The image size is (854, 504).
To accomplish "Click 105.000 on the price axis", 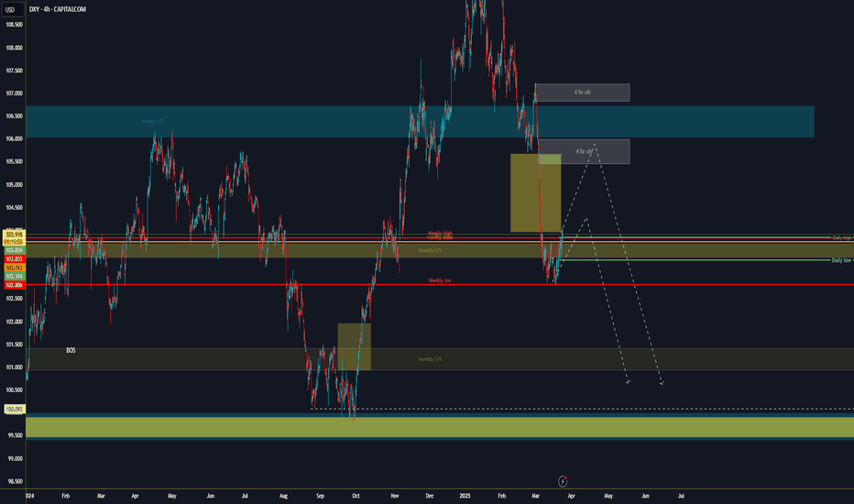I will [14, 185].
